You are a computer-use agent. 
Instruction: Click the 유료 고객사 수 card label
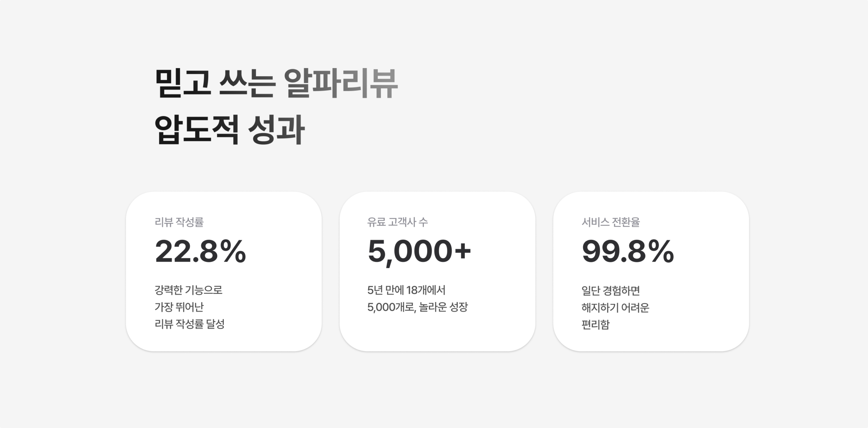[x=397, y=222]
